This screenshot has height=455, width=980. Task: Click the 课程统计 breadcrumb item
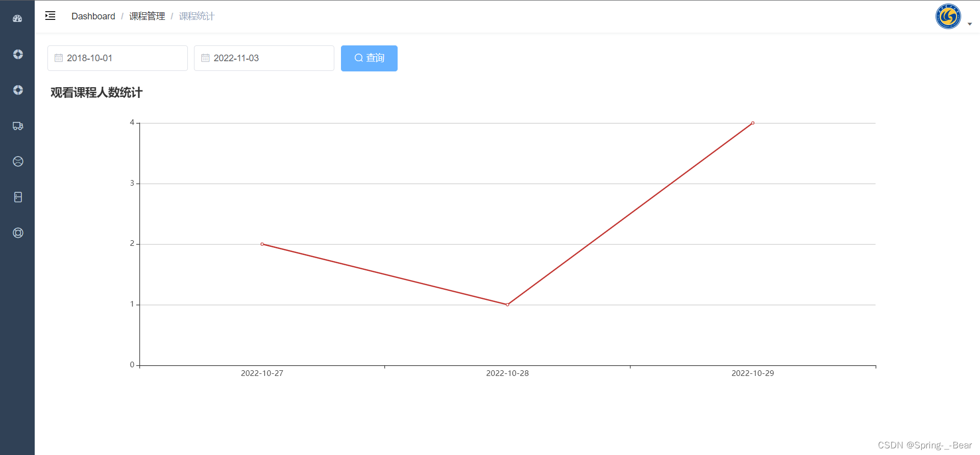click(x=197, y=16)
